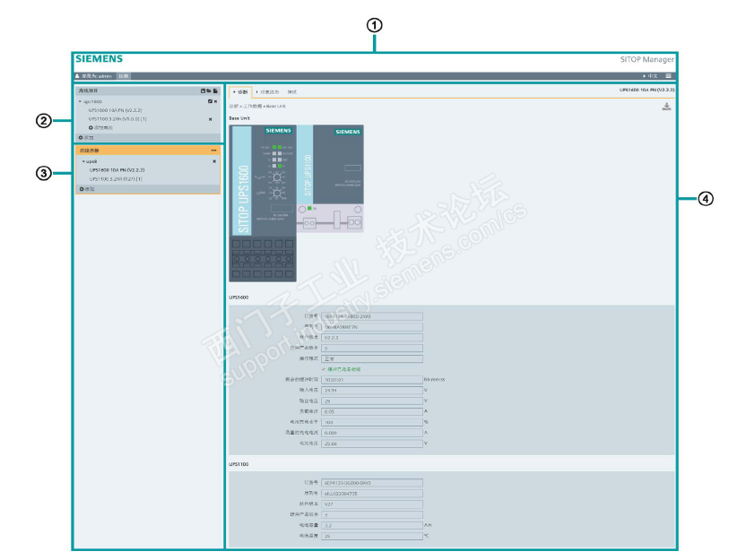The image size is (729, 560).
Task: Click the operating mode field of UPS1600
Action: point(372,358)
